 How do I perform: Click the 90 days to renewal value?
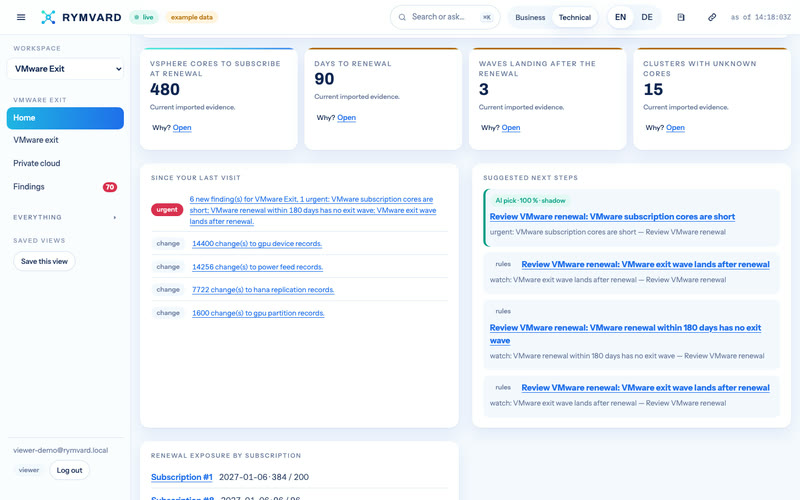click(324, 79)
